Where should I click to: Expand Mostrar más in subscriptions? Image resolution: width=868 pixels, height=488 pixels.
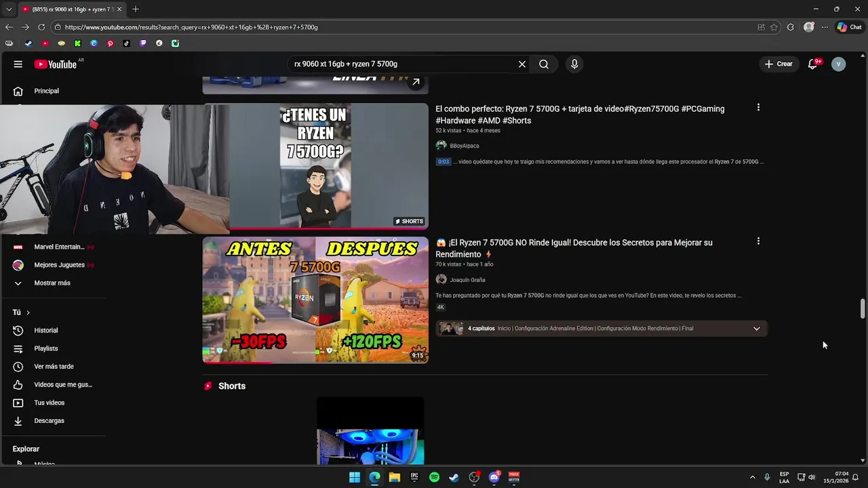pos(53,283)
